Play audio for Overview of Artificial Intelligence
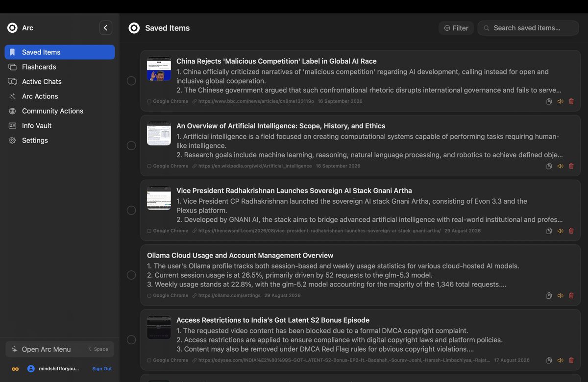Image resolution: width=588 pixels, height=382 pixels. tap(560, 166)
